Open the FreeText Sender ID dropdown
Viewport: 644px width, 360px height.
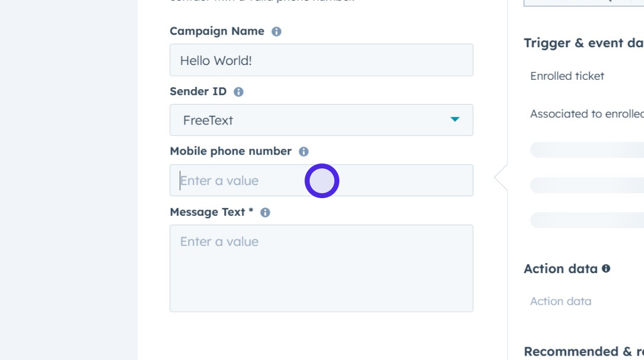321,120
